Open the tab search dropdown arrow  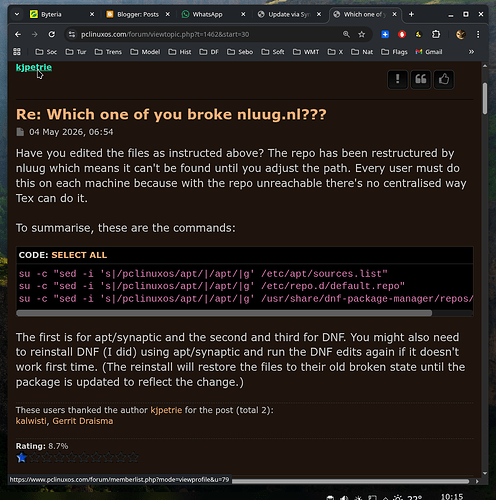click(17, 14)
